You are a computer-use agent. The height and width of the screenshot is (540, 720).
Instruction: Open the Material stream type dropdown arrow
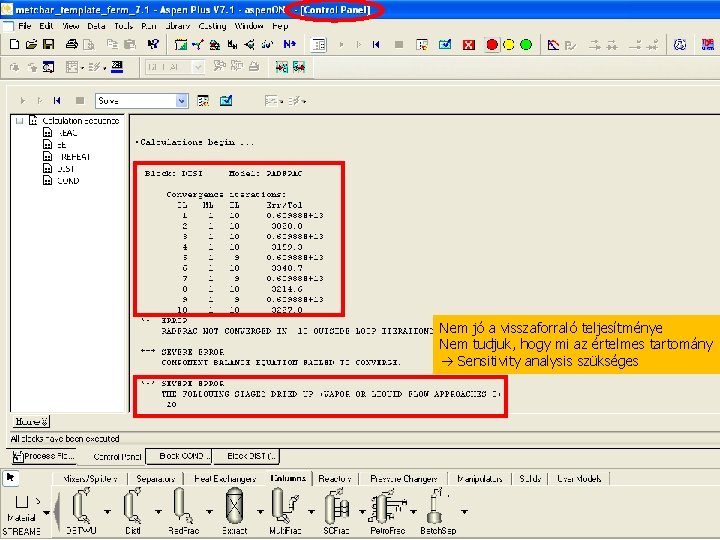click(46, 512)
